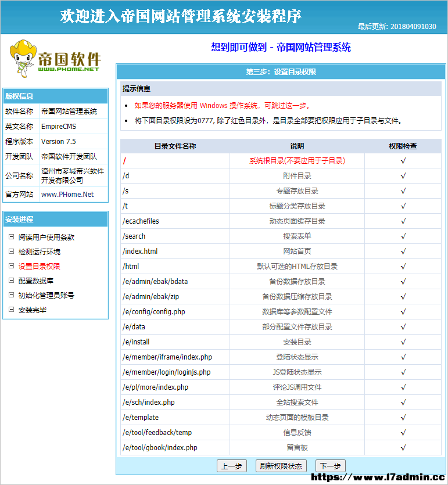Click the 上一步 button
This screenshot has height=485, width=448.
tap(231, 466)
